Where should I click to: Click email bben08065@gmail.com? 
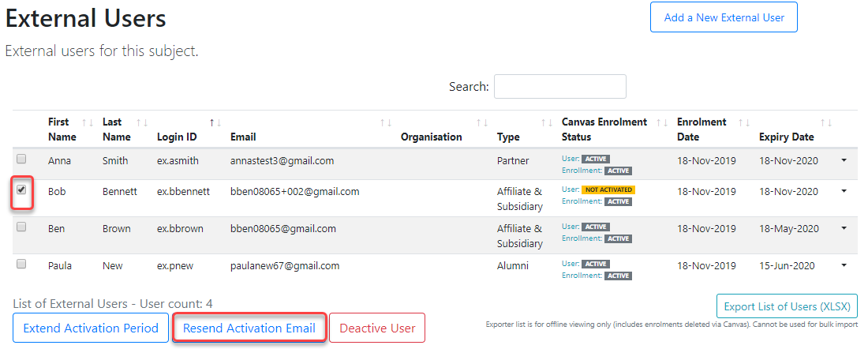pyautogui.click(x=282, y=228)
